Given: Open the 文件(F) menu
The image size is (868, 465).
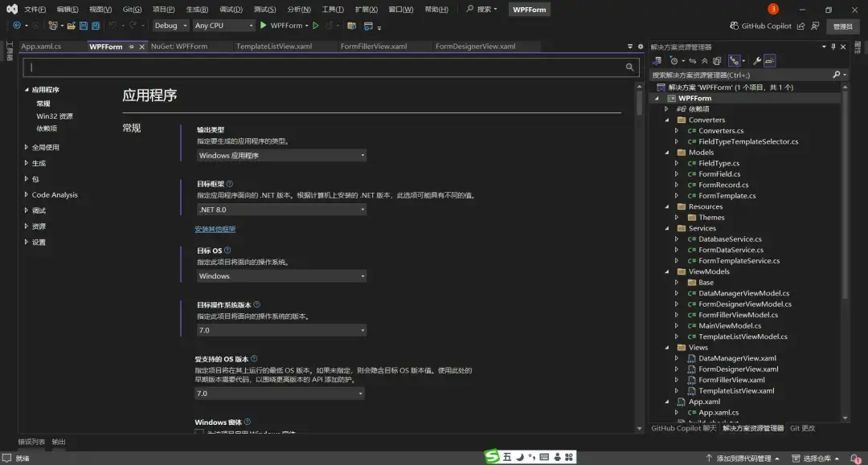Looking at the screenshot, I should (35, 10).
